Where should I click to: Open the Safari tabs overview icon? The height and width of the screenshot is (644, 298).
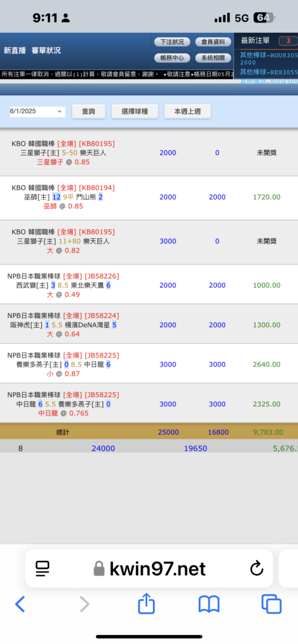272,604
